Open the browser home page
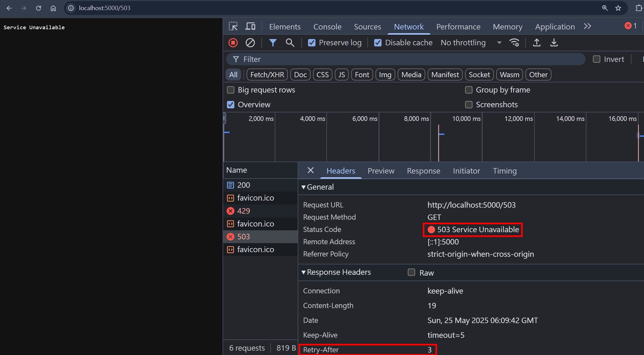 53,8
